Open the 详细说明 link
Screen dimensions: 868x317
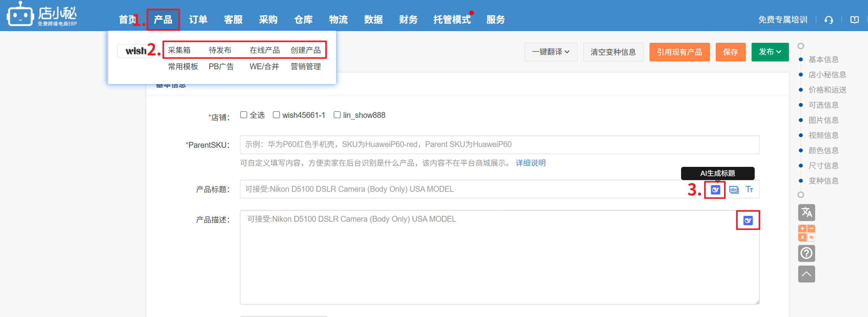click(530, 163)
